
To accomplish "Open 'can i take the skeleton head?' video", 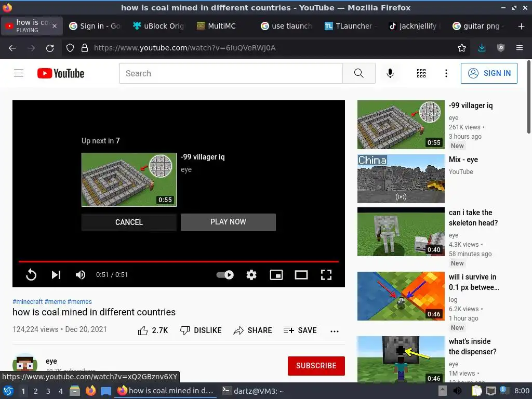I will click(x=401, y=232).
